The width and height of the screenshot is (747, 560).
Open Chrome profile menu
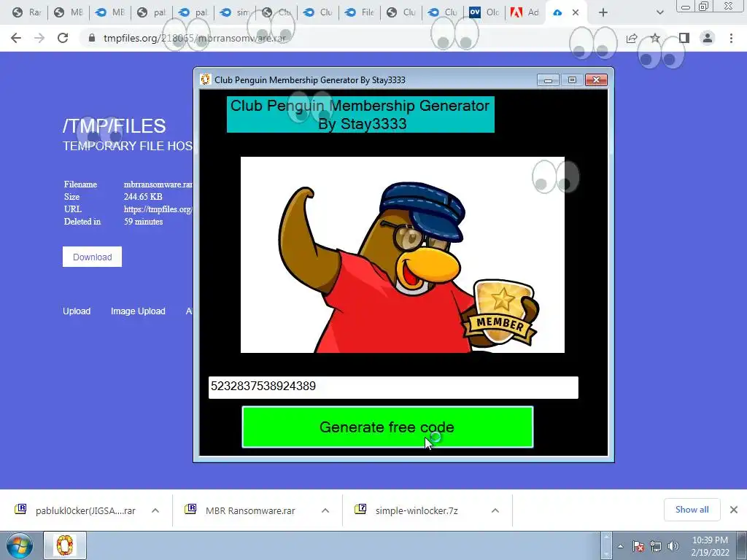click(708, 38)
